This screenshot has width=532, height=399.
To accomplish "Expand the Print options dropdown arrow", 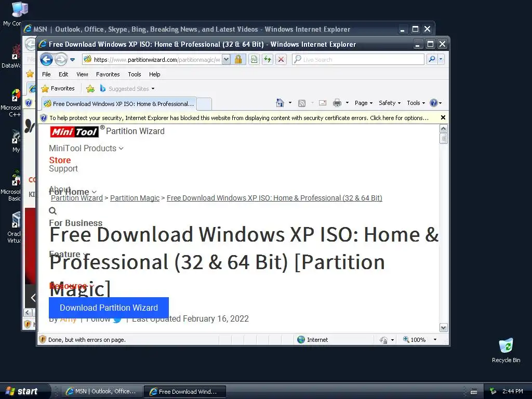I will (347, 103).
